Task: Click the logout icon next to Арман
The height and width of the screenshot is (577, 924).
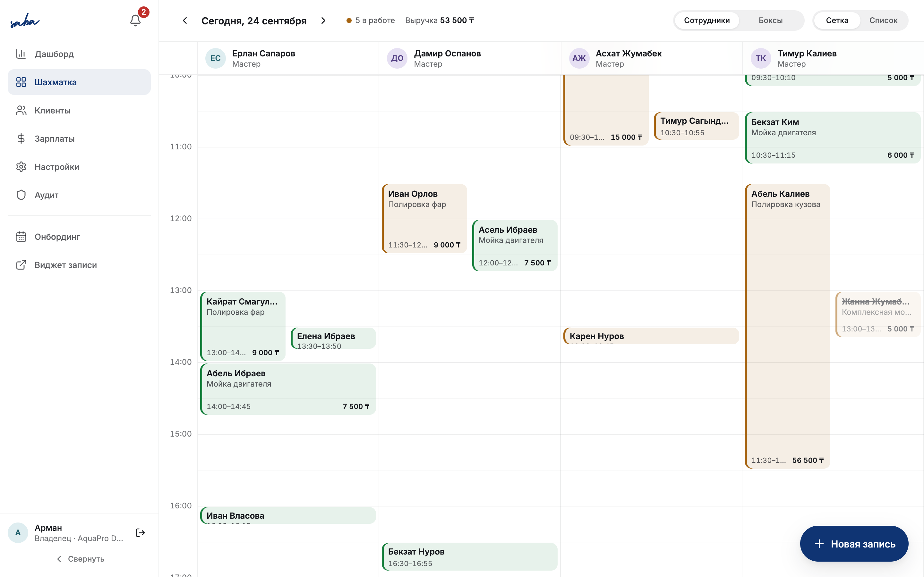Action: click(141, 533)
